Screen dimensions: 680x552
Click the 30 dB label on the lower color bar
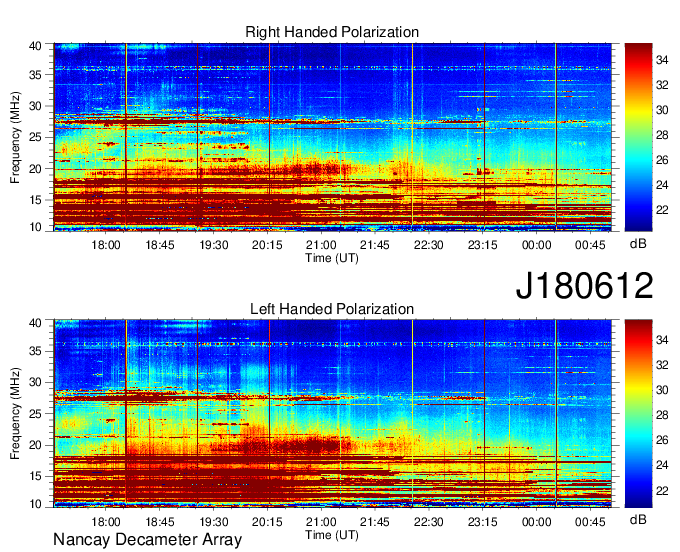click(662, 390)
